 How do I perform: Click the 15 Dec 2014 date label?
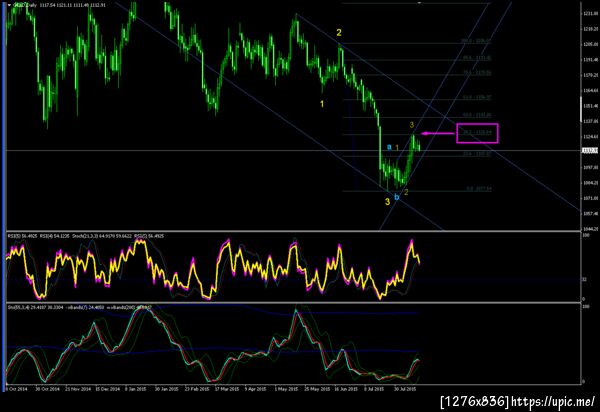(x=108, y=389)
